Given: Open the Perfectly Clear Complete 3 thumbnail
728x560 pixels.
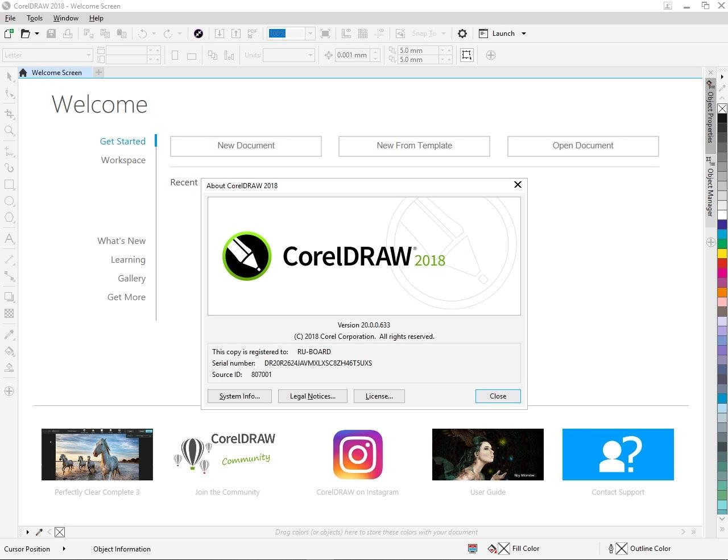Looking at the screenshot, I should click(97, 455).
